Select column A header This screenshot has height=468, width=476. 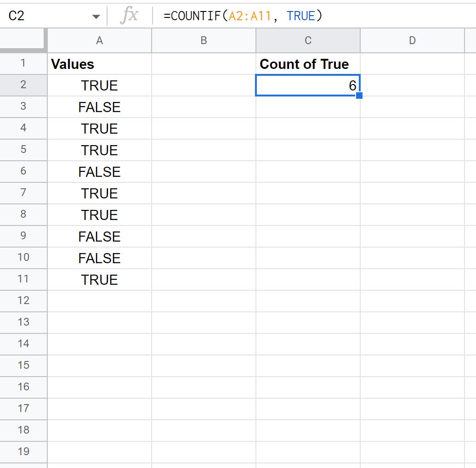100,40
